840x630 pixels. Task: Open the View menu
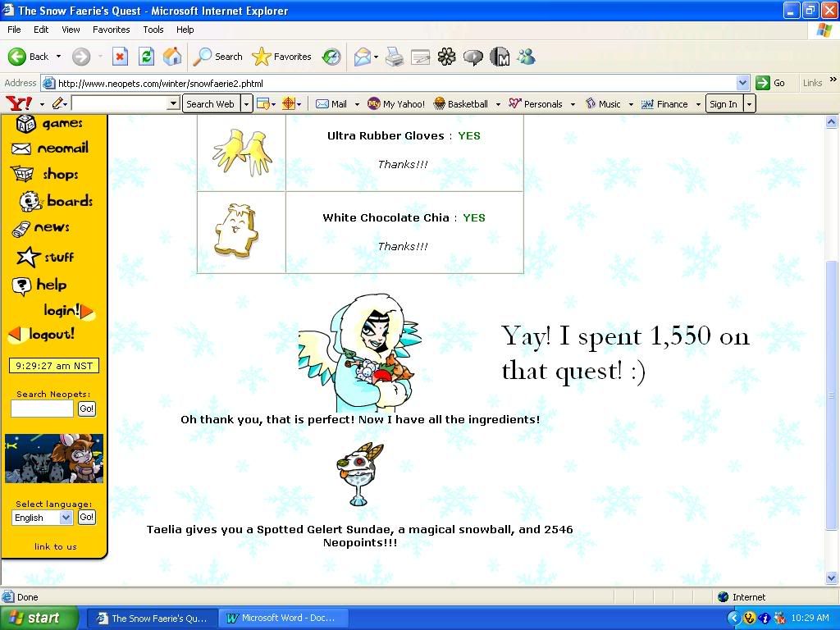click(71, 30)
